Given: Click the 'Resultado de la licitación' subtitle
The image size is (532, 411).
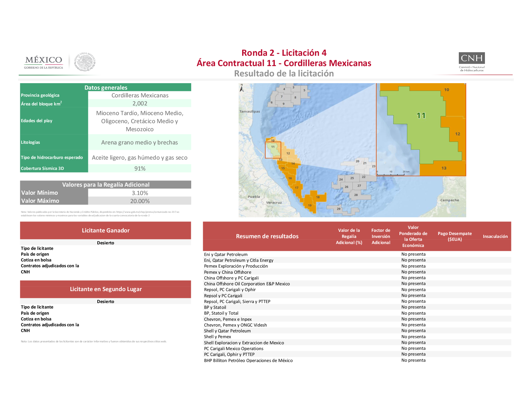Looking at the screenshot, I should [x=284, y=73].
